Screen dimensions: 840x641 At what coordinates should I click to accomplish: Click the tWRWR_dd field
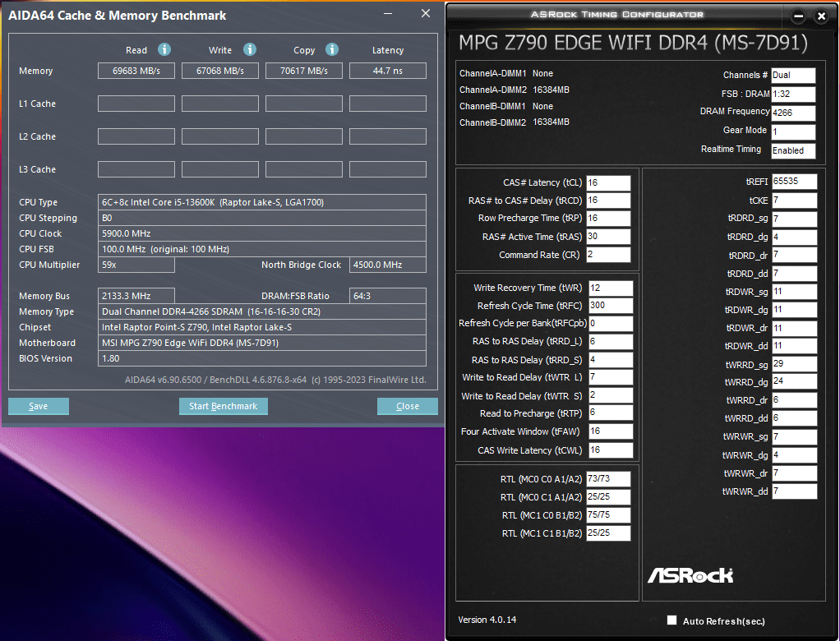pos(795,491)
